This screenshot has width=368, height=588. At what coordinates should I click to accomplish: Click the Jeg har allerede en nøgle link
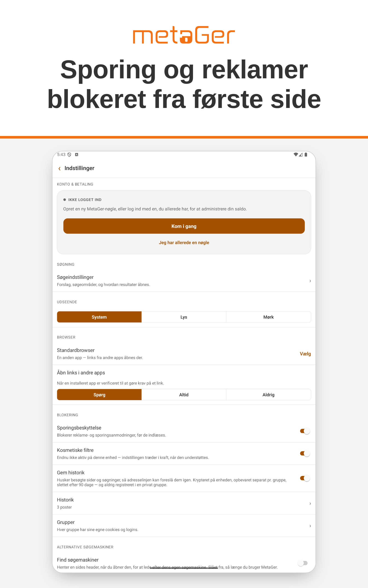(x=184, y=243)
